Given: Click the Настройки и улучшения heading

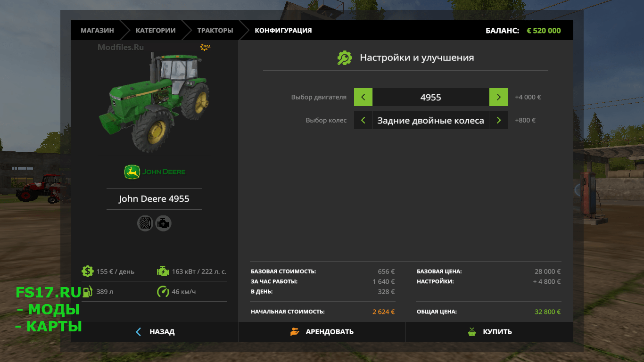Looking at the screenshot, I should (x=417, y=58).
